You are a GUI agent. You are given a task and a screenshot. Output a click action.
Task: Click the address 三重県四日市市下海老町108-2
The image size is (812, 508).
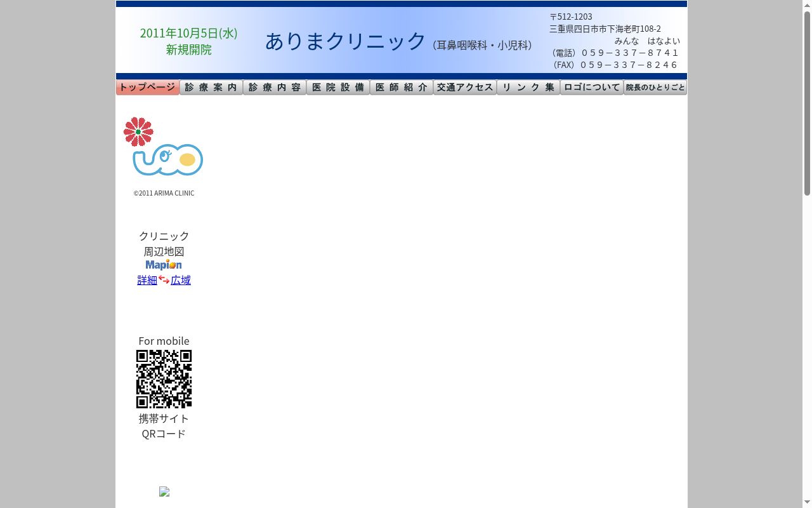click(x=605, y=29)
